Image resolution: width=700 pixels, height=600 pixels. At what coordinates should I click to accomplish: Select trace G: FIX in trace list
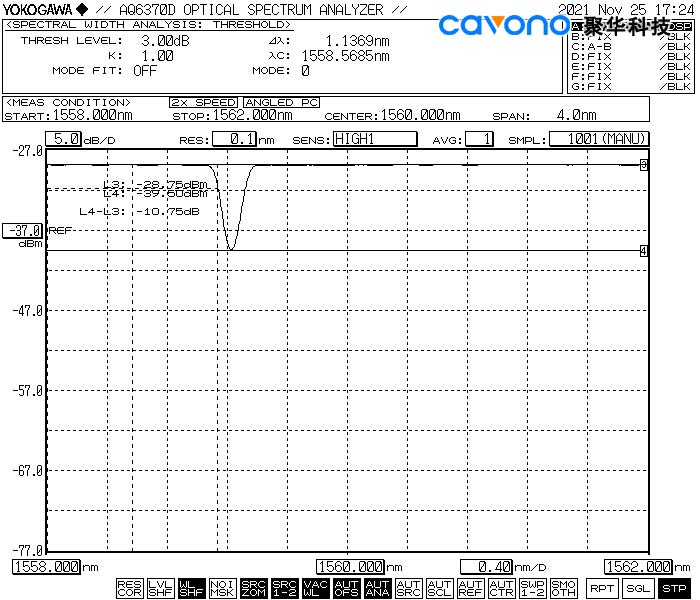point(630,86)
